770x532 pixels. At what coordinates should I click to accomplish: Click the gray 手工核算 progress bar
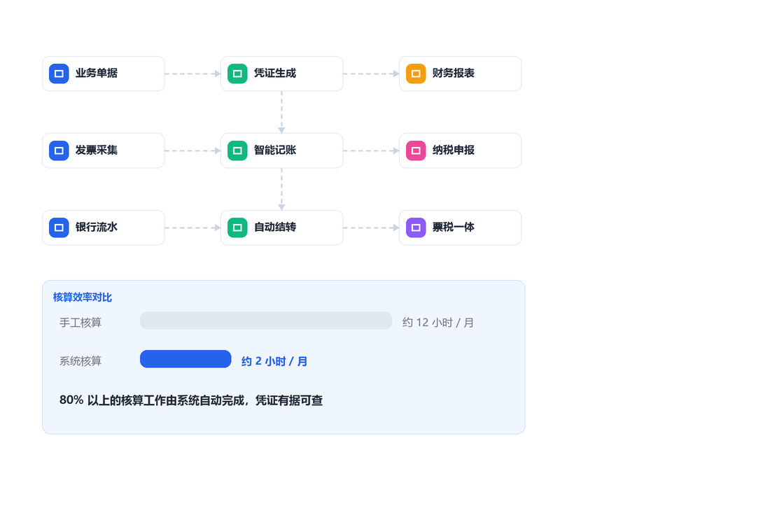click(266, 321)
